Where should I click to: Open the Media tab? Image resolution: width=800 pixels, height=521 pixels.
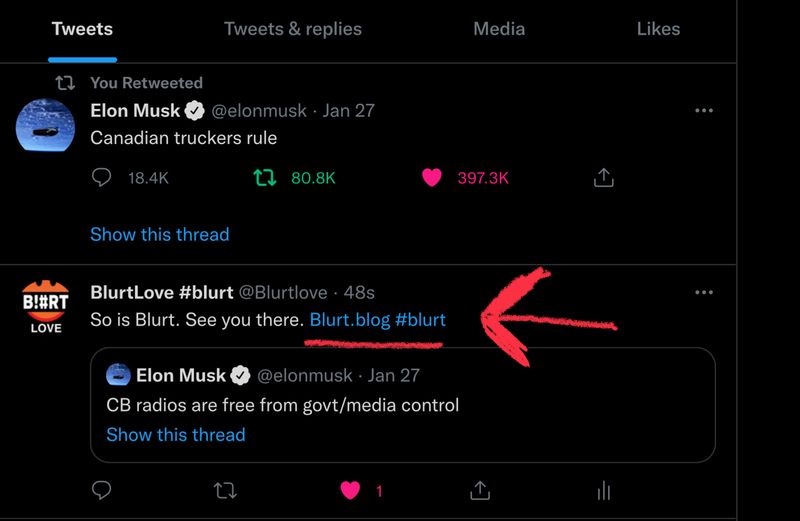coord(499,29)
